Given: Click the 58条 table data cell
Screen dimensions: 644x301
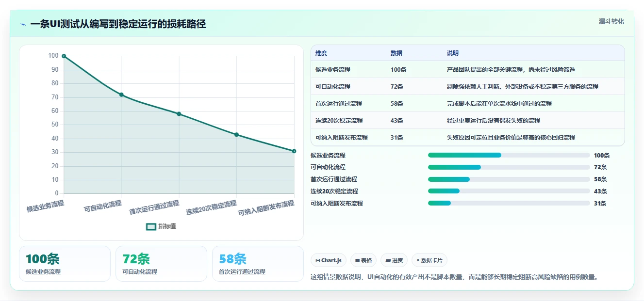Looking at the screenshot, I should point(397,104).
